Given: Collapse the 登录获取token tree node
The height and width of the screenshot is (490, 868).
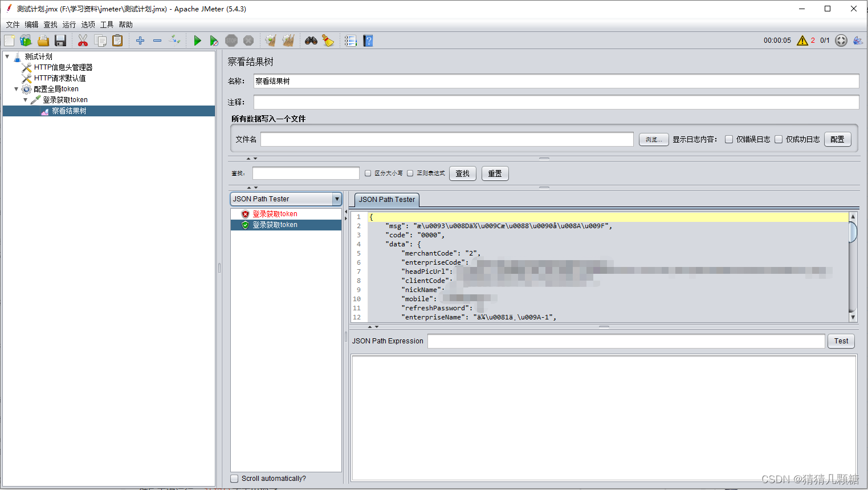Looking at the screenshot, I should point(25,100).
